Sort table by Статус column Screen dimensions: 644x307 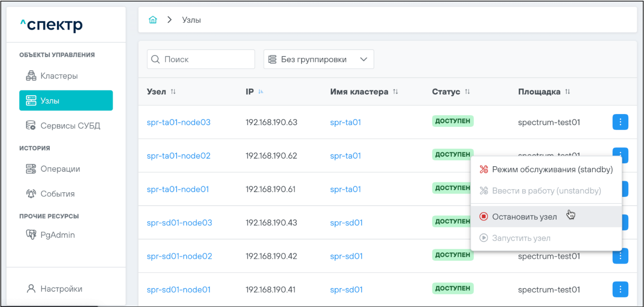467,92
